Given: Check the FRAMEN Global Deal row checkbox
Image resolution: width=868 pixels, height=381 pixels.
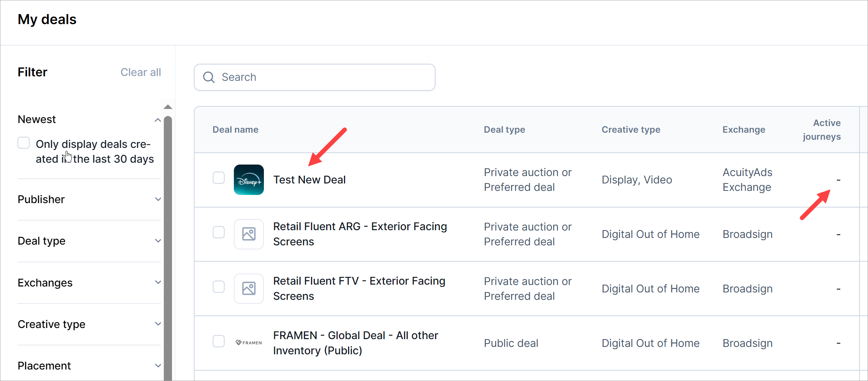Looking at the screenshot, I should click(x=219, y=341).
